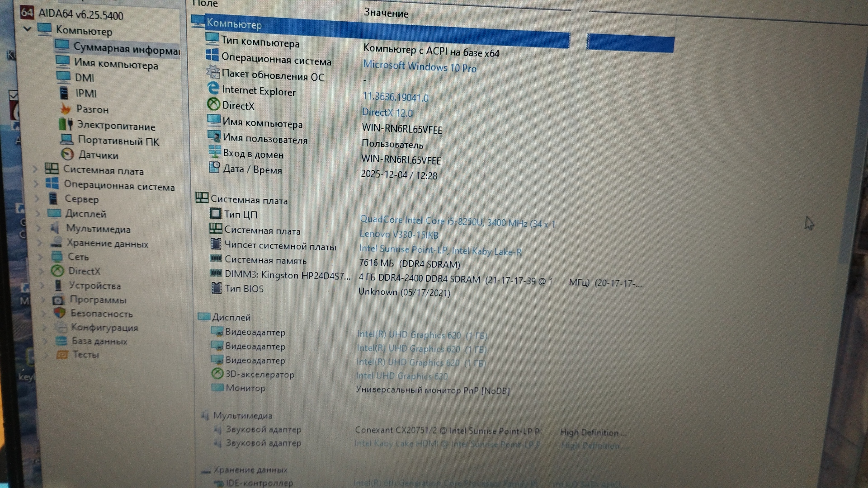Expand the Операционная система tree node

36,184
